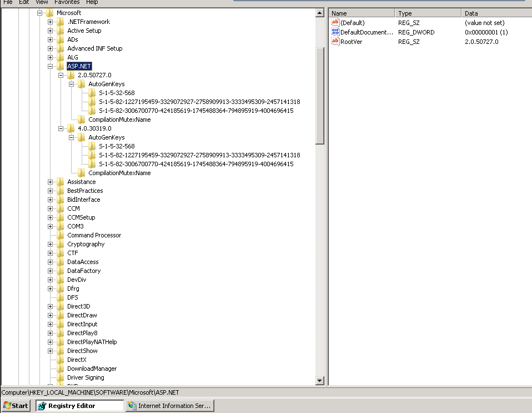Click the Microsoft folder icon
This screenshot has height=413, width=532.
point(50,13)
